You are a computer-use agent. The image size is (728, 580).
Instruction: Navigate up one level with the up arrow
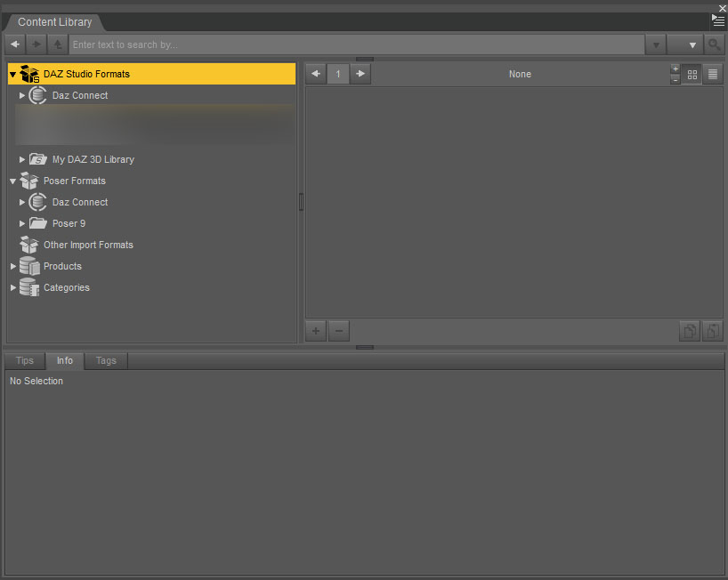pyautogui.click(x=58, y=44)
